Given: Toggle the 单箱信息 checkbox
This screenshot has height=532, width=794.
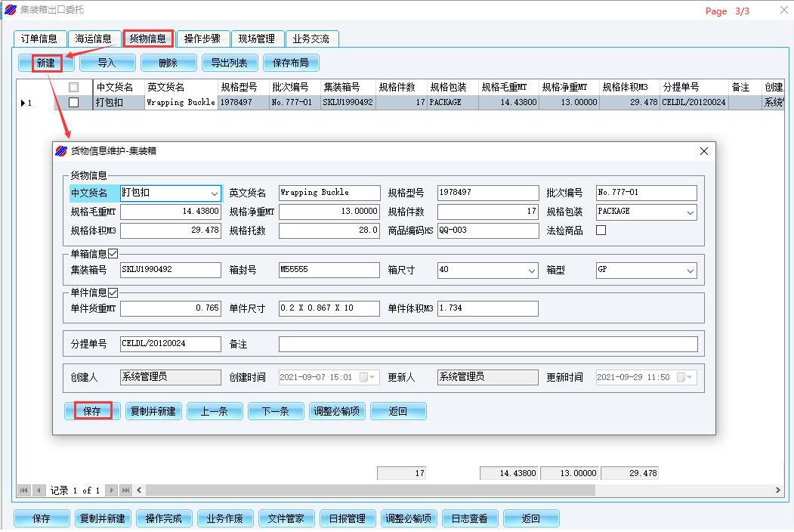Looking at the screenshot, I should pos(113,254).
